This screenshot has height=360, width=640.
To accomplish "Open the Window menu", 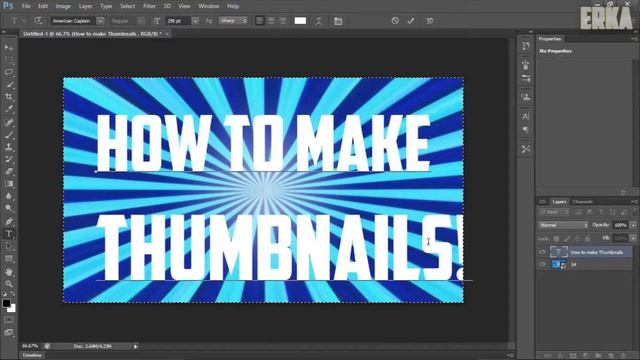I will point(209,6).
